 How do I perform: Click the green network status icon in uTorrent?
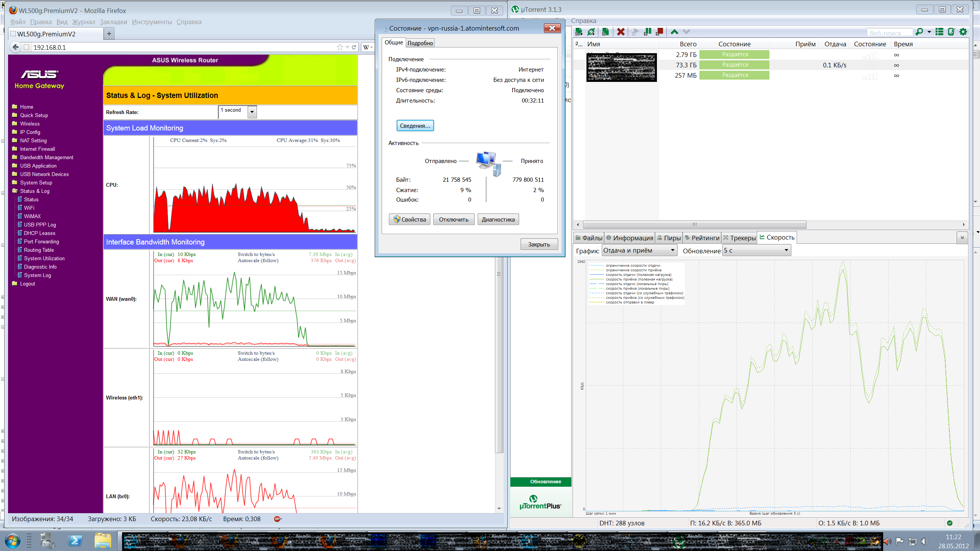point(949,523)
